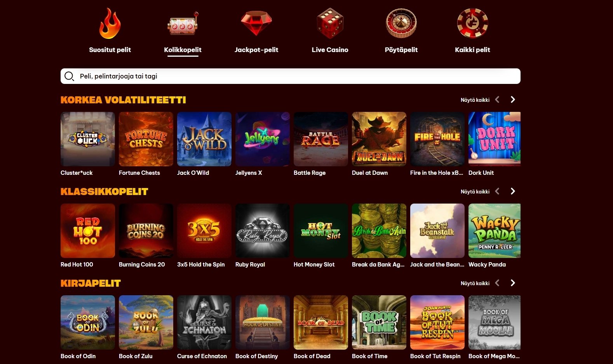Viewport: 613px width, 364px height.
Task: Open the Jack O'Wild game thumbnail
Action: [204, 139]
